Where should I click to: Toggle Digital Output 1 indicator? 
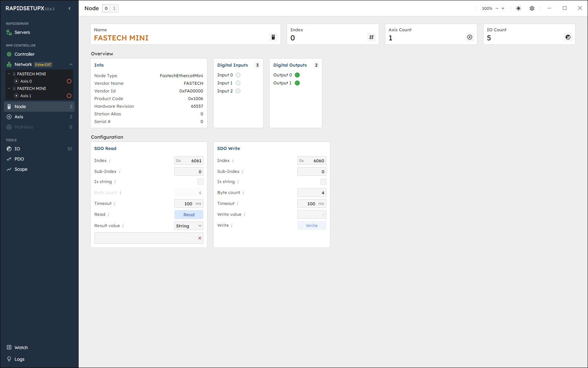297,83
